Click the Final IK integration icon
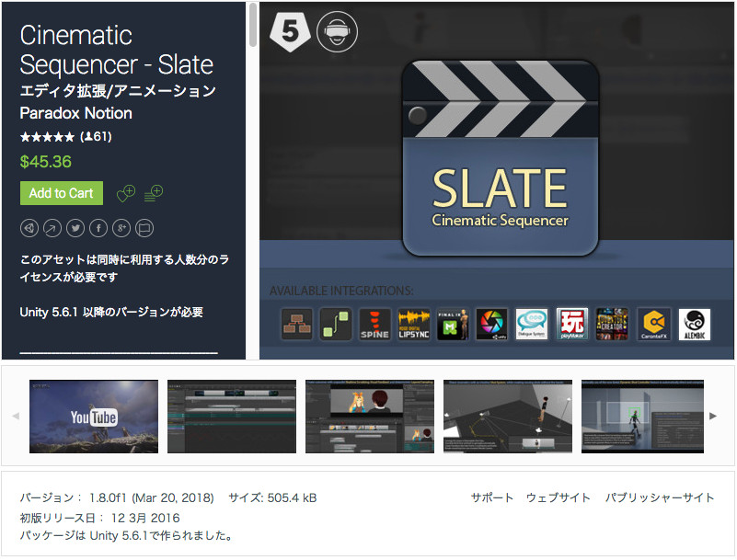 click(453, 325)
